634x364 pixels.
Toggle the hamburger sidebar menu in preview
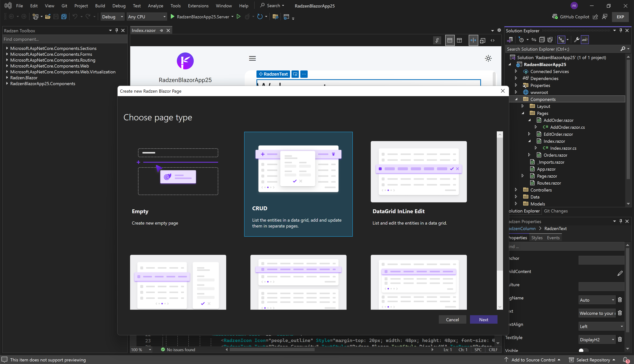pyautogui.click(x=252, y=59)
